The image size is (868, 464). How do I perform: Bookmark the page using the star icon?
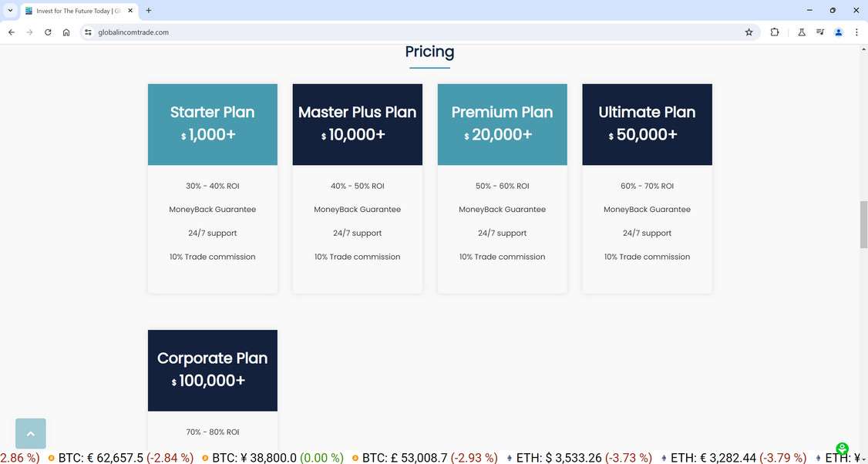749,32
